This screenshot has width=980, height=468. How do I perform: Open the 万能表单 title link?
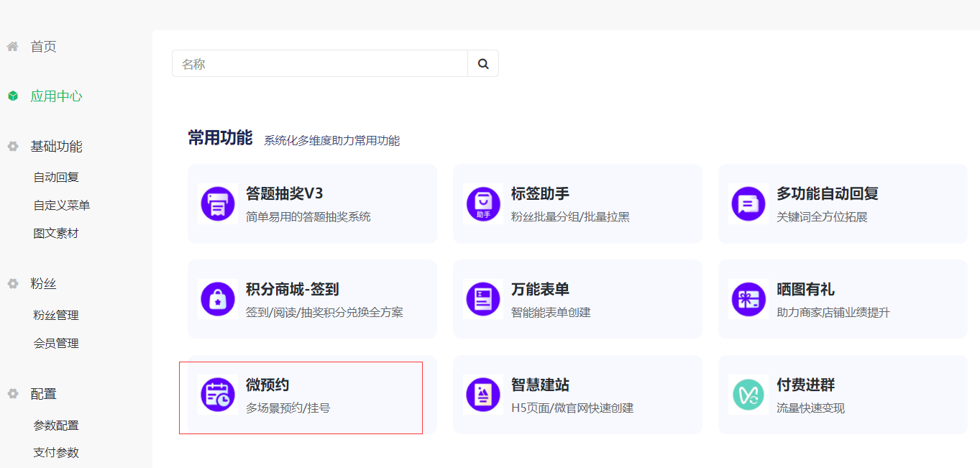(x=540, y=289)
